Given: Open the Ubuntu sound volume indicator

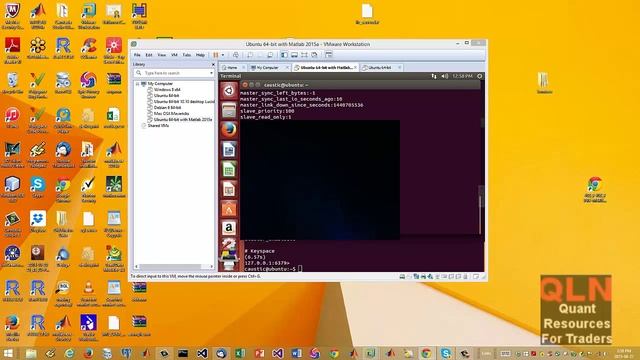Looking at the screenshot, I should [444, 76].
